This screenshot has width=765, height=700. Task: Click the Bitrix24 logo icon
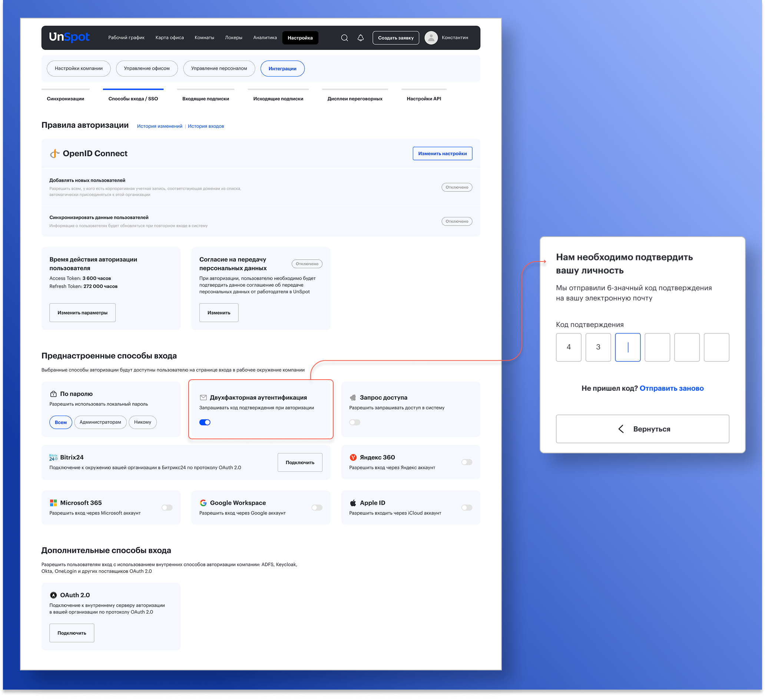(53, 457)
